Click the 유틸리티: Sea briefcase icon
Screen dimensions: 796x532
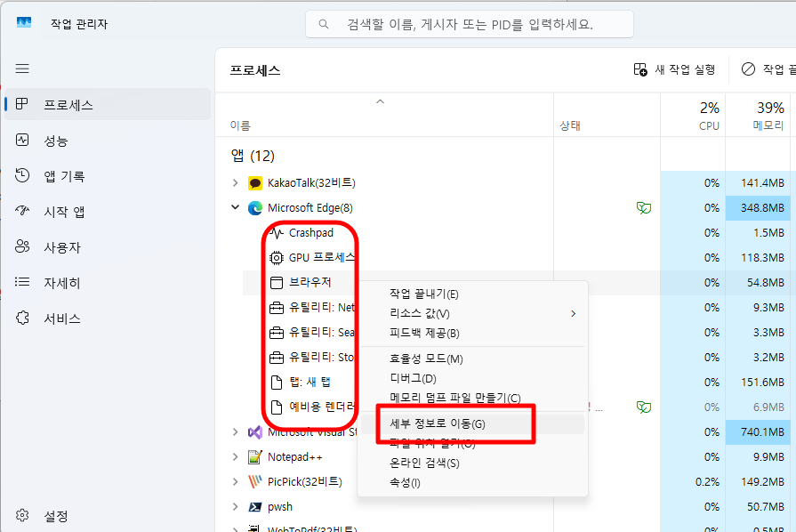pos(277,333)
